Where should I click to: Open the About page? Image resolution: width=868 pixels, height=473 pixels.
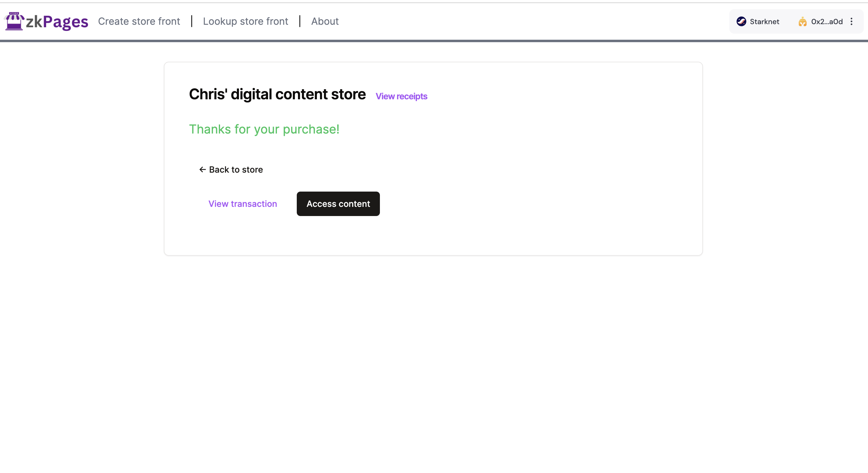tap(325, 21)
